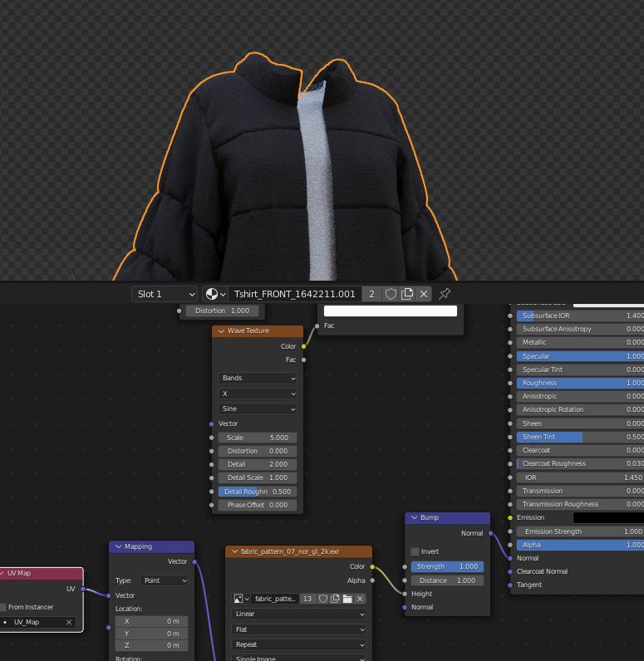
Task: Open the Slot 1 dropdown
Action: (x=165, y=294)
